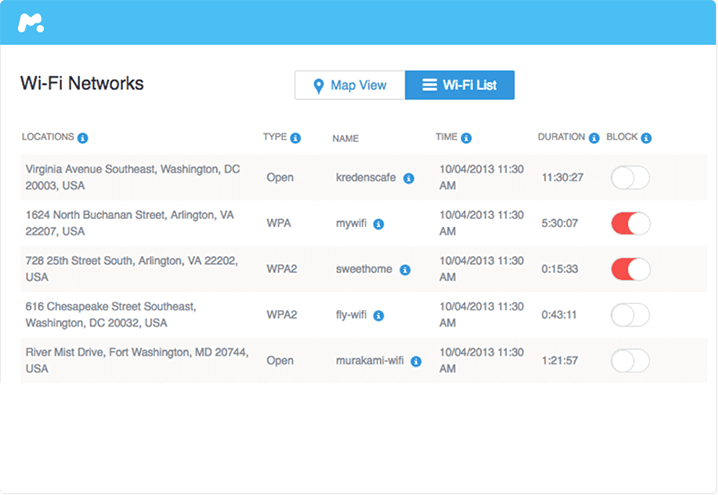Click duration 1:21:57
718x495 pixels.
pyautogui.click(x=560, y=360)
